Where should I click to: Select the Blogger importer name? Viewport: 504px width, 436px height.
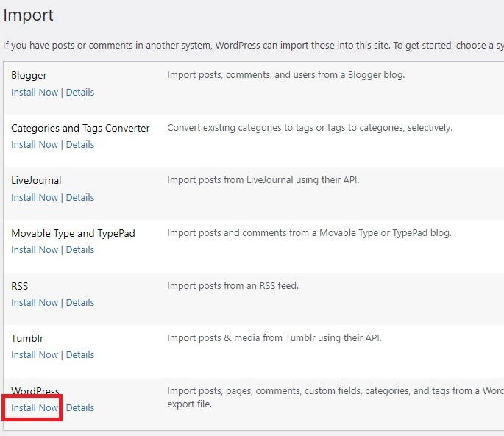29,76
